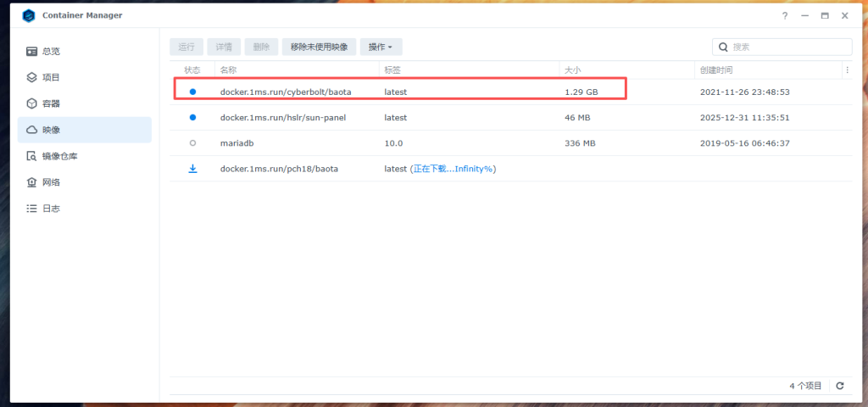Image resolution: width=868 pixels, height=407 pixels.
Task: Click the 4 个项目 item count
Action: pyautogui.click(x=805, y=386)
